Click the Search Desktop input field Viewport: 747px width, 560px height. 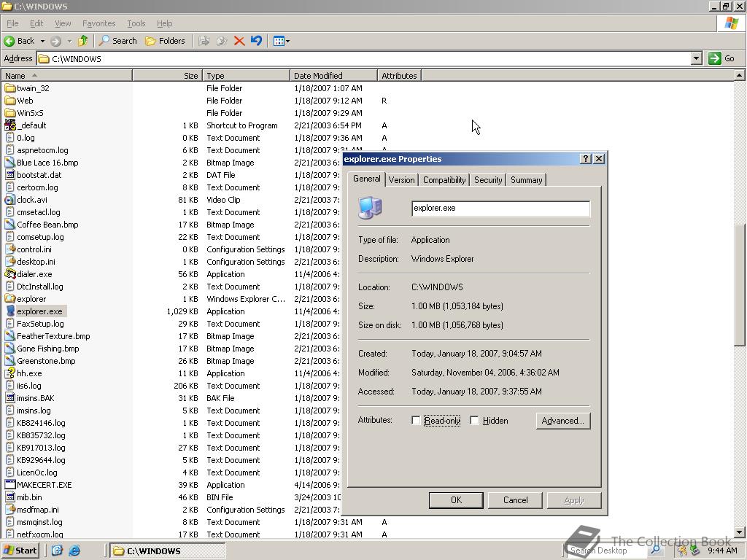pos(608,551)
